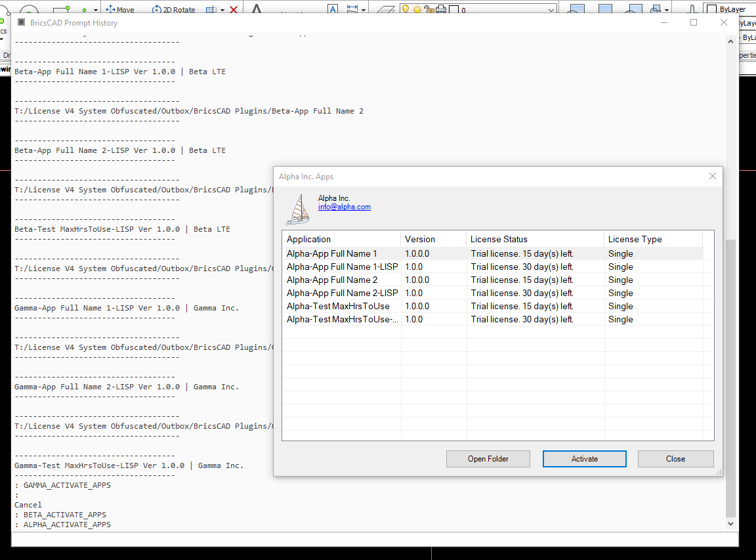Close the BricsCAD Prompt History window
756x560 pixels.
[x=724, y=22]
